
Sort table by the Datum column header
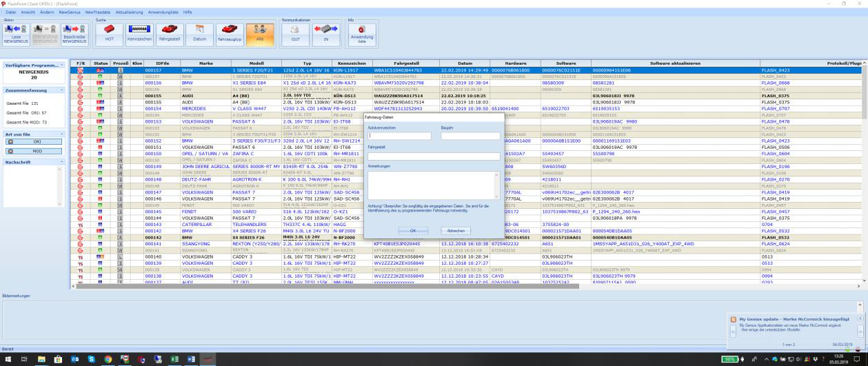[465, 63]
